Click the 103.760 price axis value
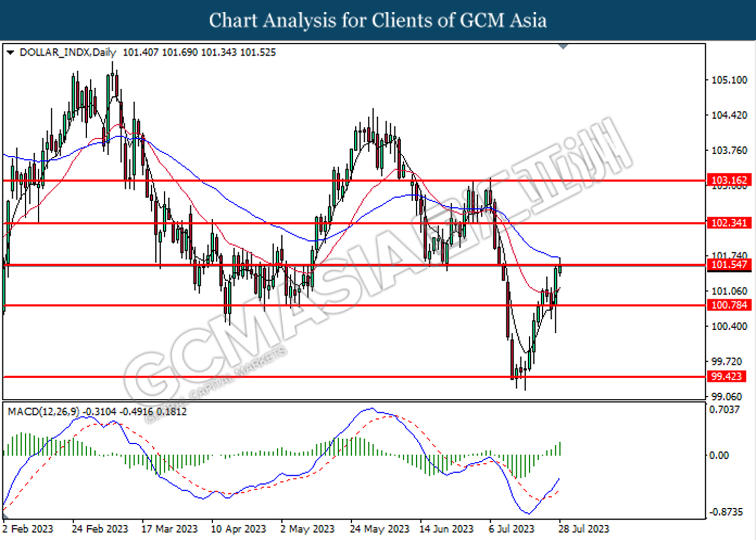756x540 pixels. 729,151
